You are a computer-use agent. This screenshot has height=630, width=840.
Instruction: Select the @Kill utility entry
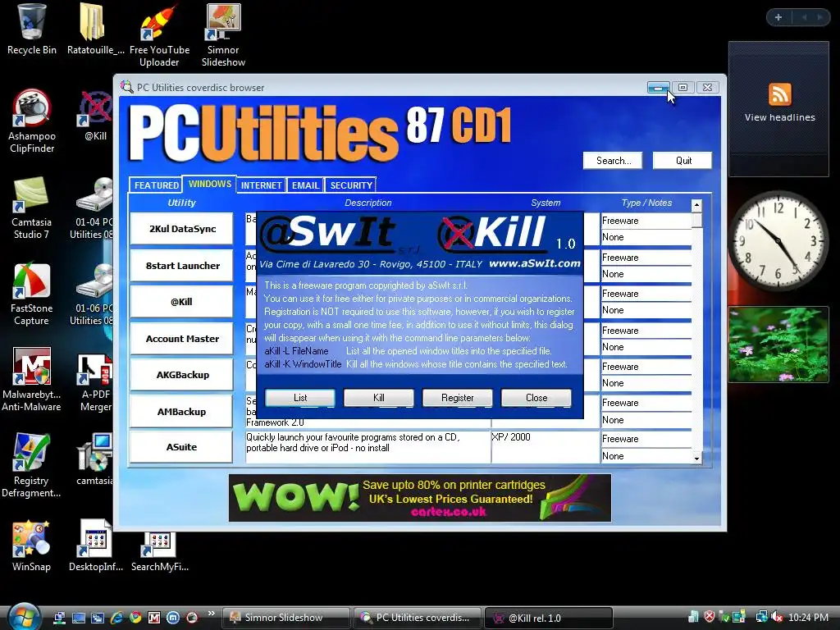(181, 302)
